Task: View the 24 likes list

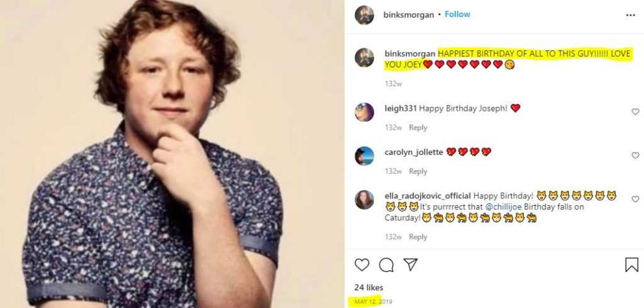Action: (x=369, y=288)
